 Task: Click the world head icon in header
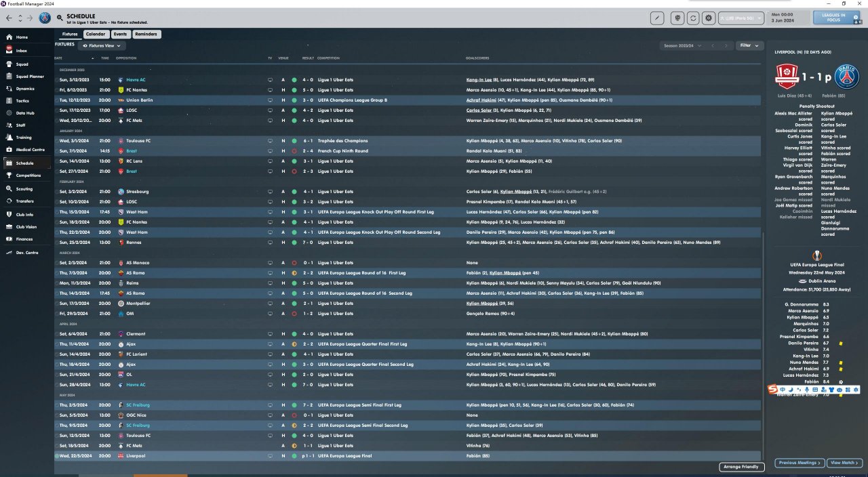click(677, 18)
